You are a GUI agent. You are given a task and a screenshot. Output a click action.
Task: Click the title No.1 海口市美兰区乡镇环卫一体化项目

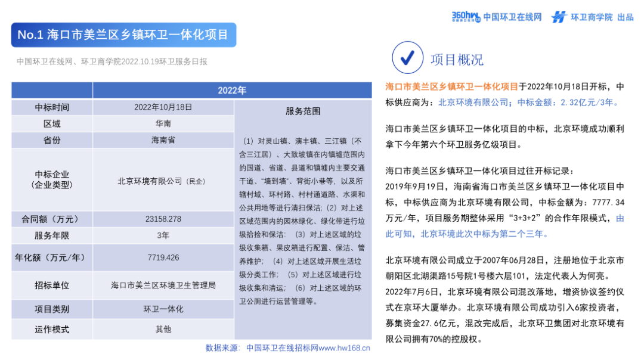point(123,35)
